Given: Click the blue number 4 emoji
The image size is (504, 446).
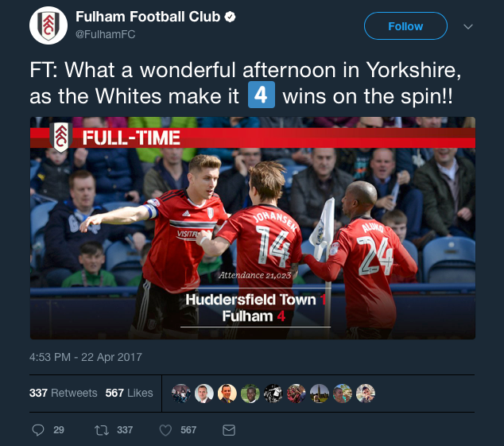Looking at the screenshot, I should click(x=262, y=95).
